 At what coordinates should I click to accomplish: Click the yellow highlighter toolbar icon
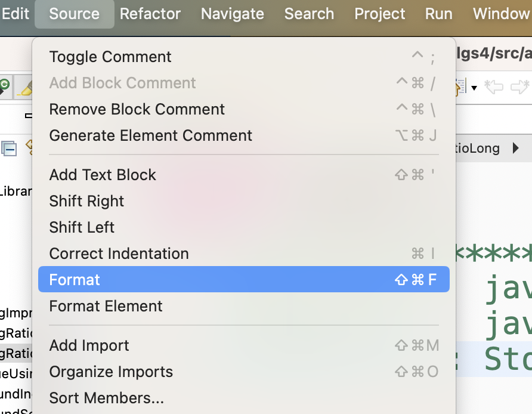click(x=25, y=87)
